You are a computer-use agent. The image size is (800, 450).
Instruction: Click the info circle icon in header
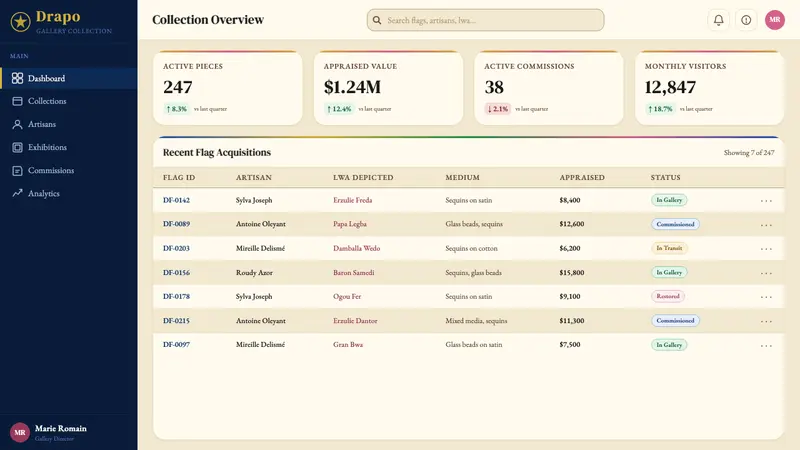pos(746,20)
